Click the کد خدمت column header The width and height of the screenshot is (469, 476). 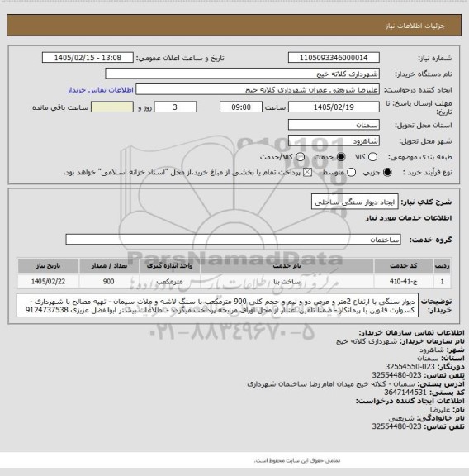coord(404,266)
